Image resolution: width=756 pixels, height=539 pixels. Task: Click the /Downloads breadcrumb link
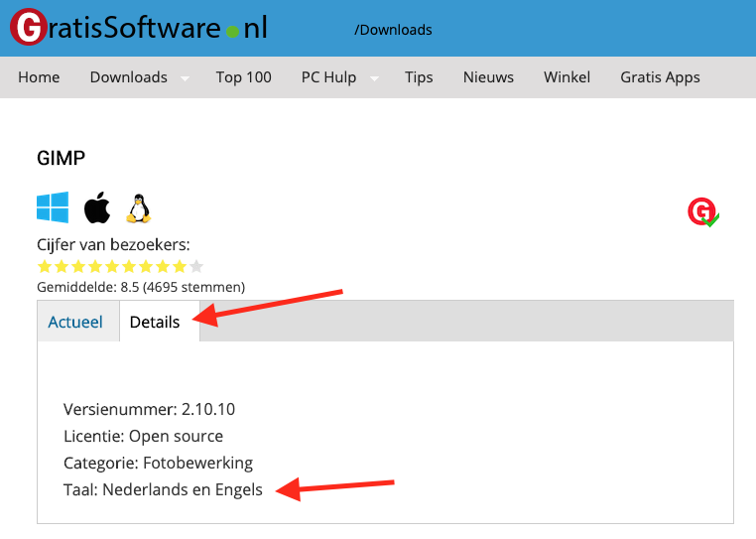[x=393, y=30]
